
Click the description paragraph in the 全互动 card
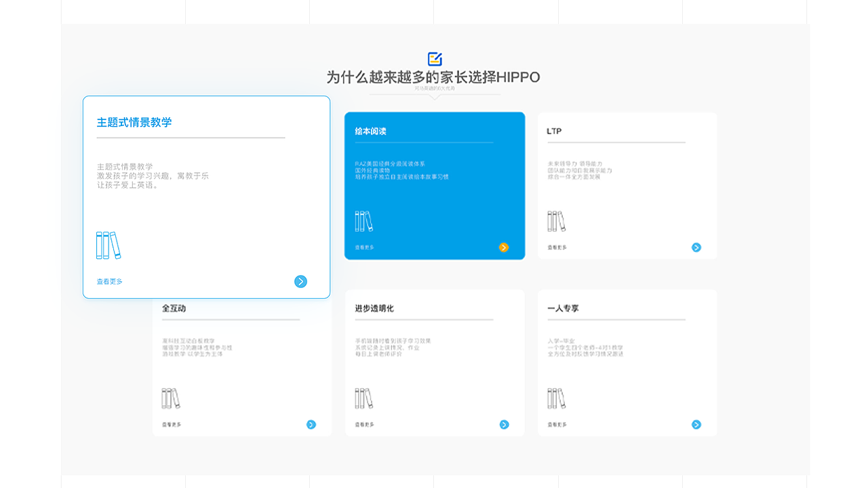pyautogui.click(x=197, y=347)
